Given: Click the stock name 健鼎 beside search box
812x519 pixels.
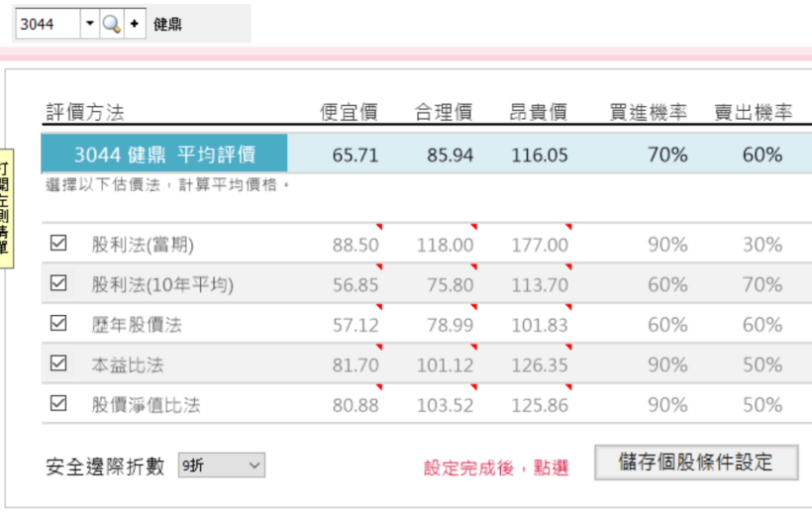Looking at the screenshot, I should pos(167,24).
